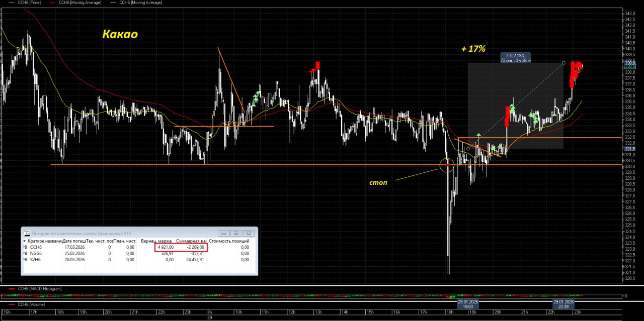Click the 29.01.2026 19:03 time marker
644x321 pixels.
click(467, 304)
